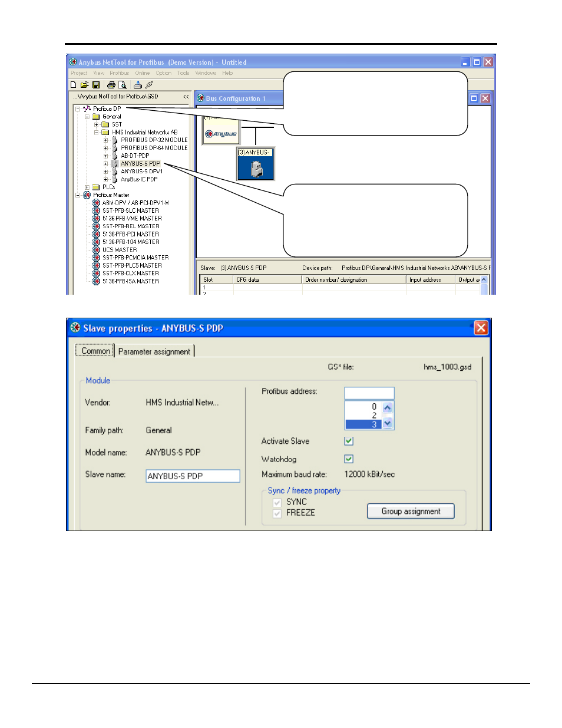Viewport: 562px width, 728px height.
Task: Click the ABM-DPV / AB-PCI-DPV1-M master icon
Action: (x=96, y=203)
